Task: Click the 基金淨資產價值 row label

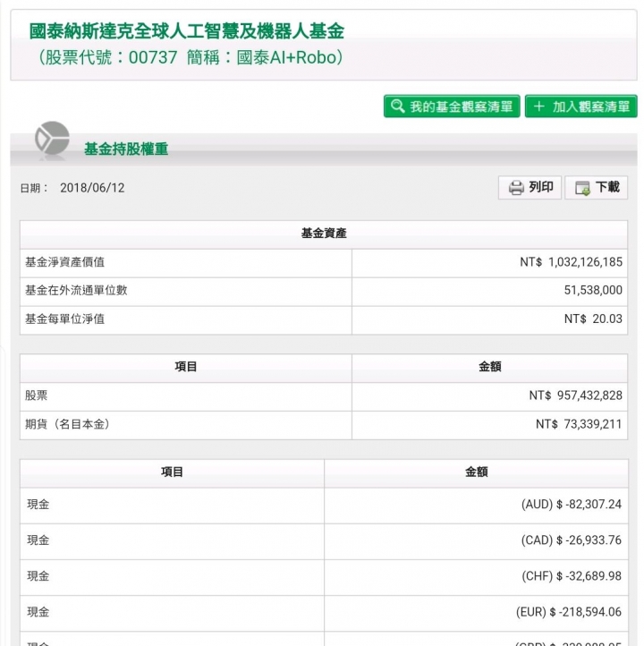Action: (x=65, y=262)
